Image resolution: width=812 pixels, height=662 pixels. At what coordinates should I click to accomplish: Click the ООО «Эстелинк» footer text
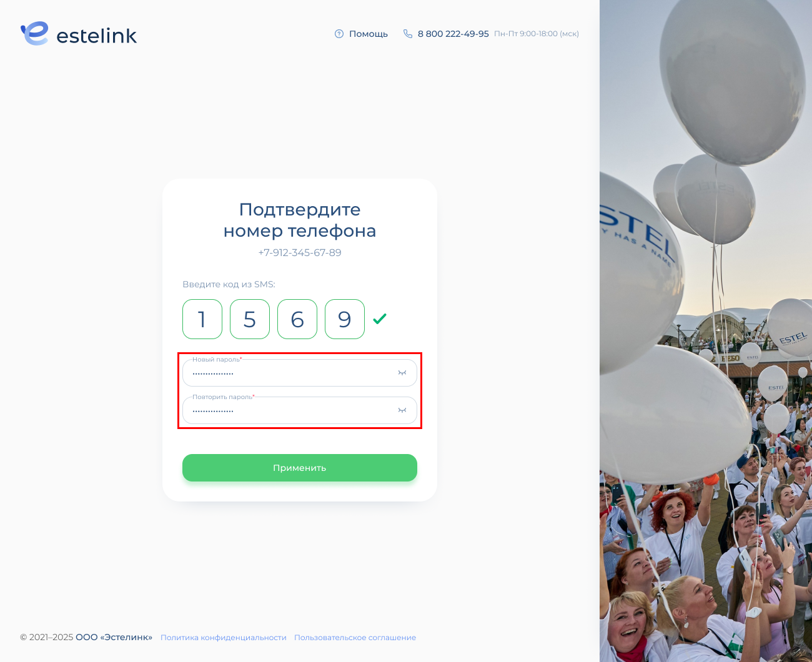[x=114, y=637]
